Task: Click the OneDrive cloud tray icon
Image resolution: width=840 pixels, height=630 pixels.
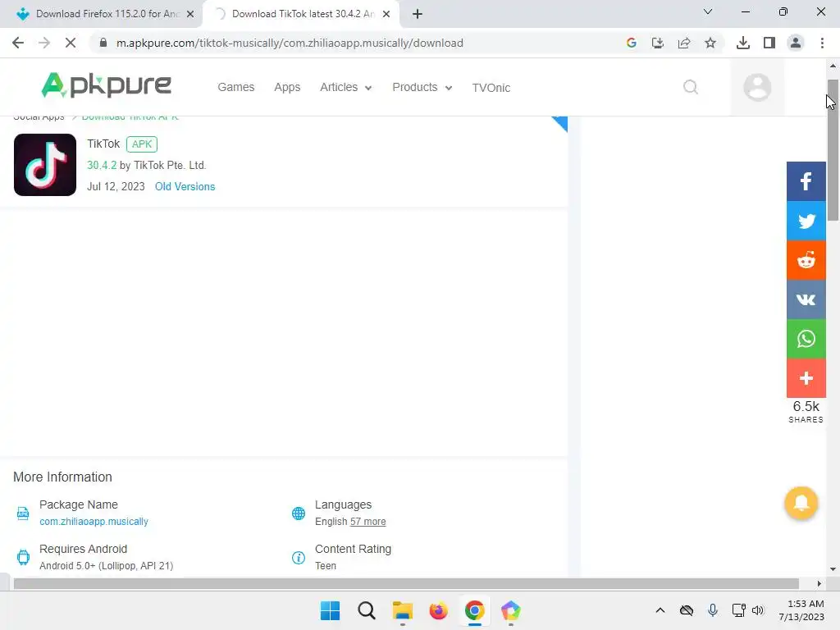Action: click(687, 610)
